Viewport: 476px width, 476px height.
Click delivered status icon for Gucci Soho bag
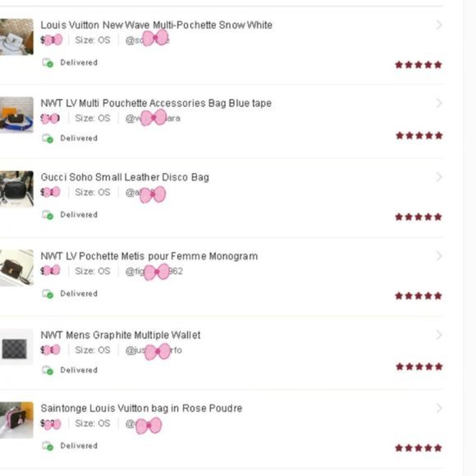pyautogui.click(x=48, y=215)
